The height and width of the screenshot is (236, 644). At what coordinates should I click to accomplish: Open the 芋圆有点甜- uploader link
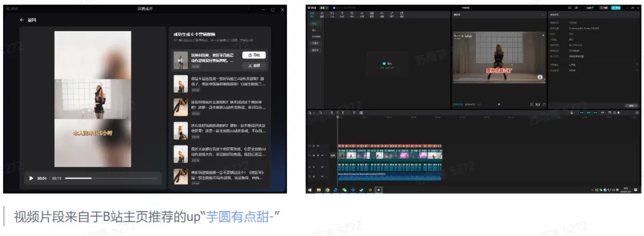click(x=240, y=216)
